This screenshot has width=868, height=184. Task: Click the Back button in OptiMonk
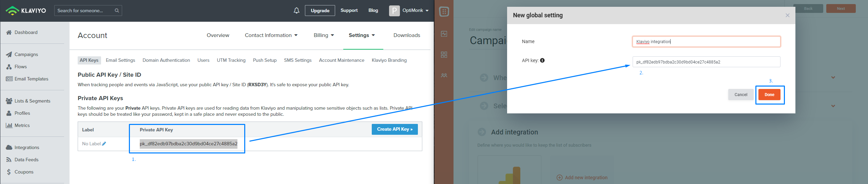coord(808,8)
